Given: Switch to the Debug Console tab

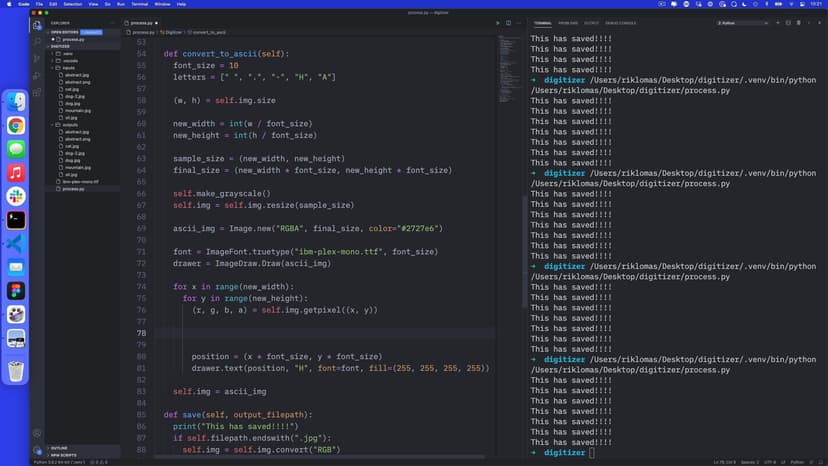Looking at the screenshot, I should click(620, 22).
